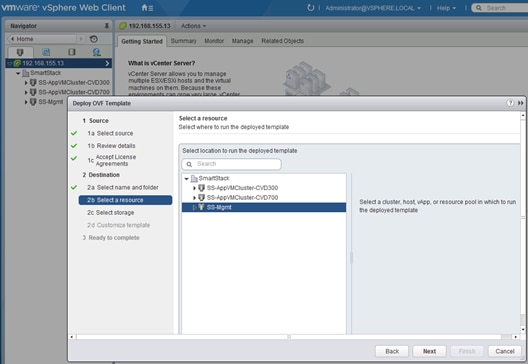This screenshot has width=528, height=364.
Task: Click the magnifier icon in dialog search box
Action: 189,164
